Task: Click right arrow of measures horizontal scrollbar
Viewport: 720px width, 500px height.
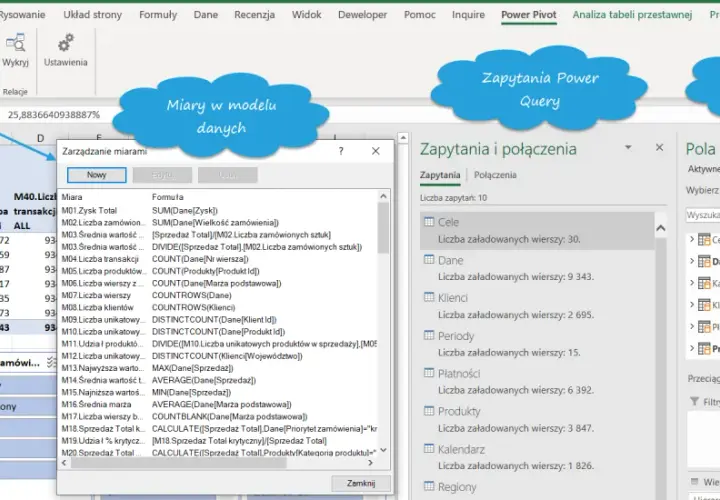Action: point(370,463)
